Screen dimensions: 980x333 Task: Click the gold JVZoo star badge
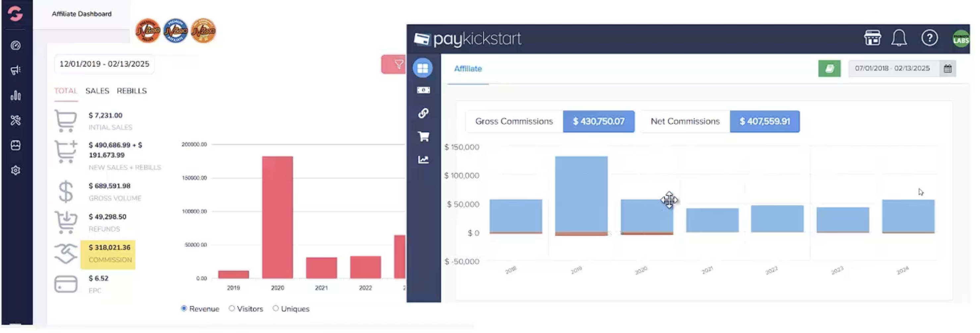click(203, 30)
